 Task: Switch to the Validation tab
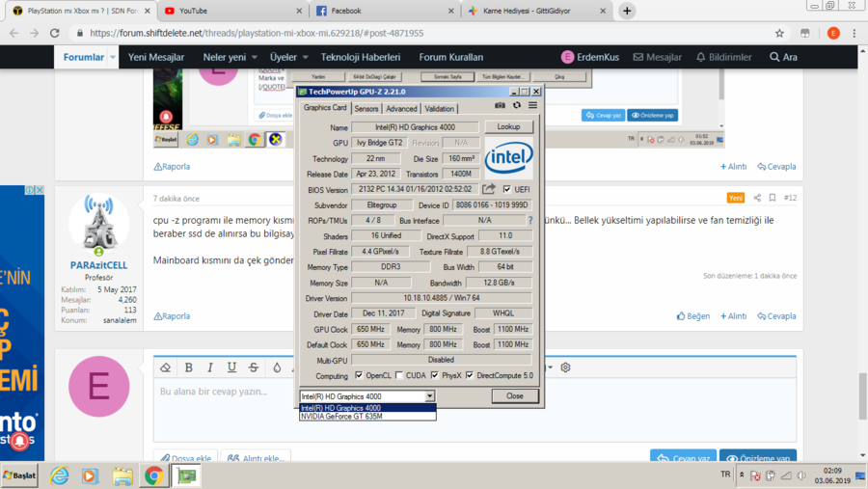[x=440, y=109]
